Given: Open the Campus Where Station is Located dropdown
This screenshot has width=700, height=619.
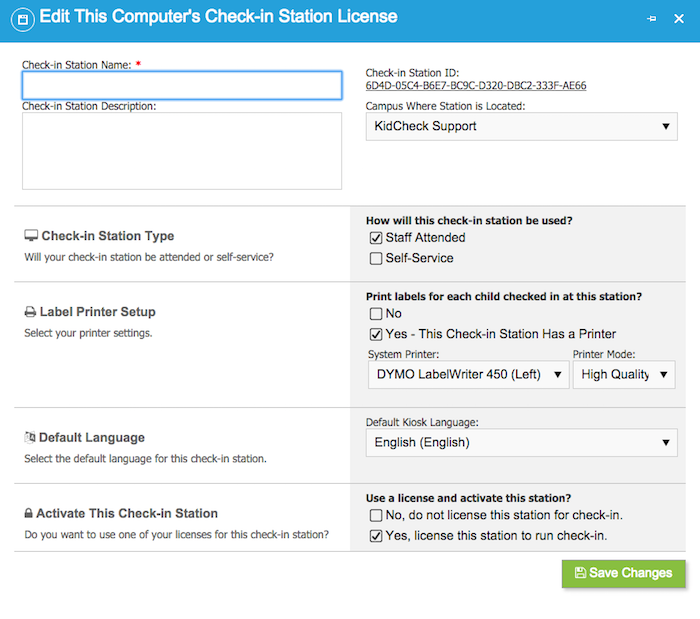Looking at the screenshot, I should [x=521, y=126].
